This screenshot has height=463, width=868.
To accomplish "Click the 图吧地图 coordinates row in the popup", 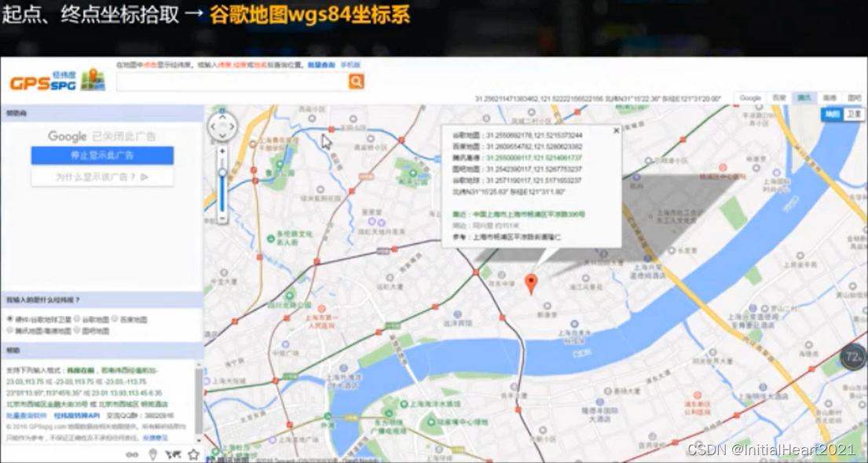I will pos(517,169).
